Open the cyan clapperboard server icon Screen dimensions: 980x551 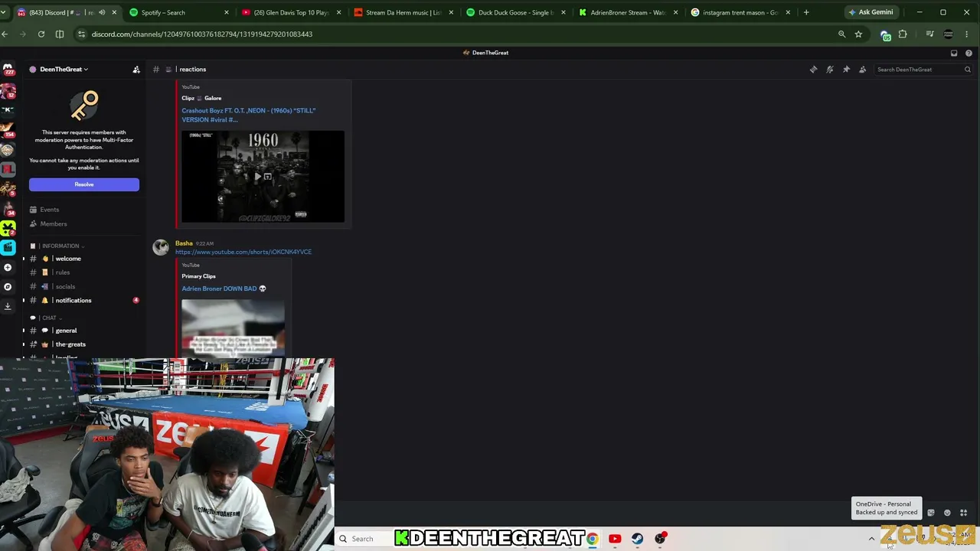8,247
